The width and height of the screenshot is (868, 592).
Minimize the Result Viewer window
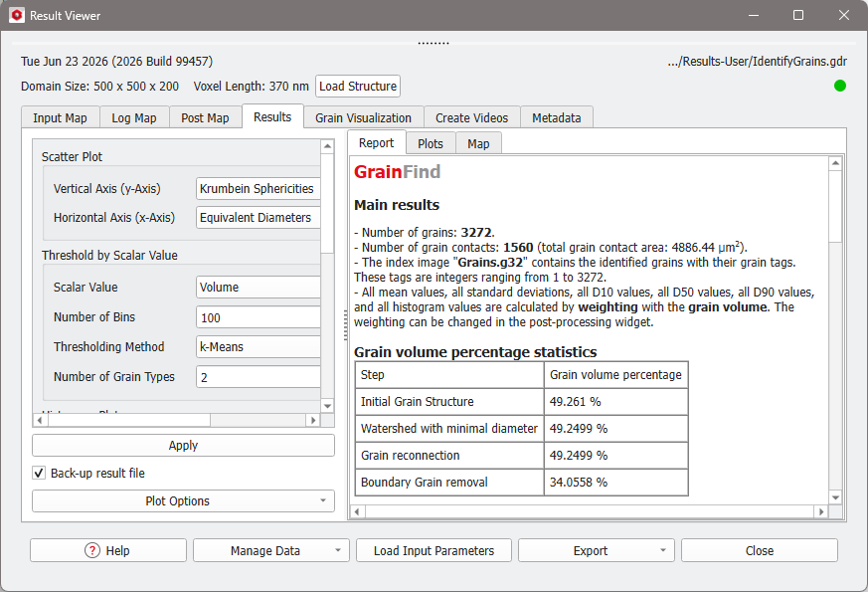tap(754, 15)
